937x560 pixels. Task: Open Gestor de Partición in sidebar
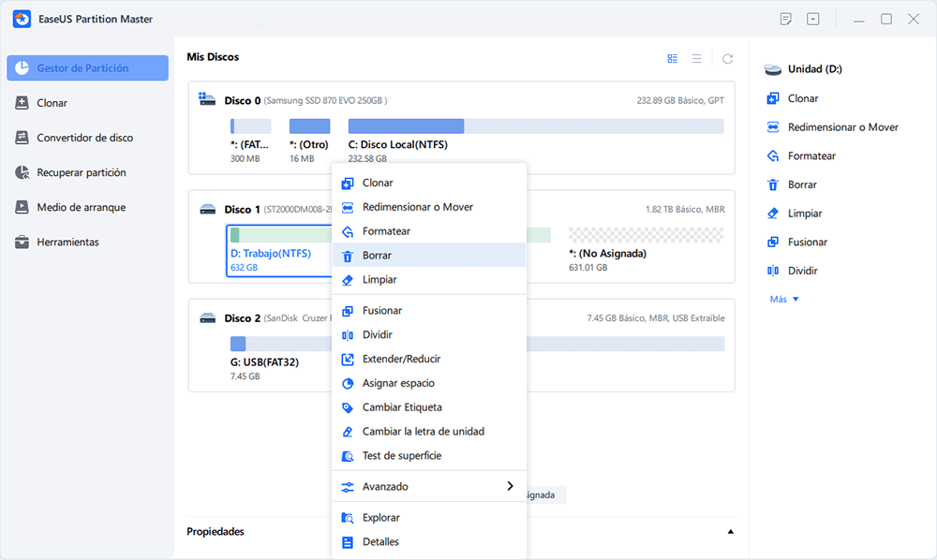[x=87, y=68]
